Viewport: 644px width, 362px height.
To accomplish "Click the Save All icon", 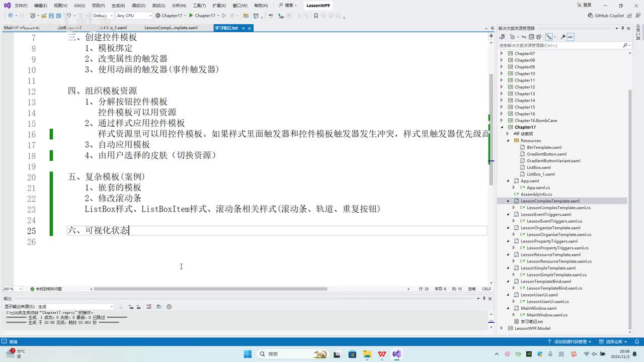I will [x=58, y=16].
